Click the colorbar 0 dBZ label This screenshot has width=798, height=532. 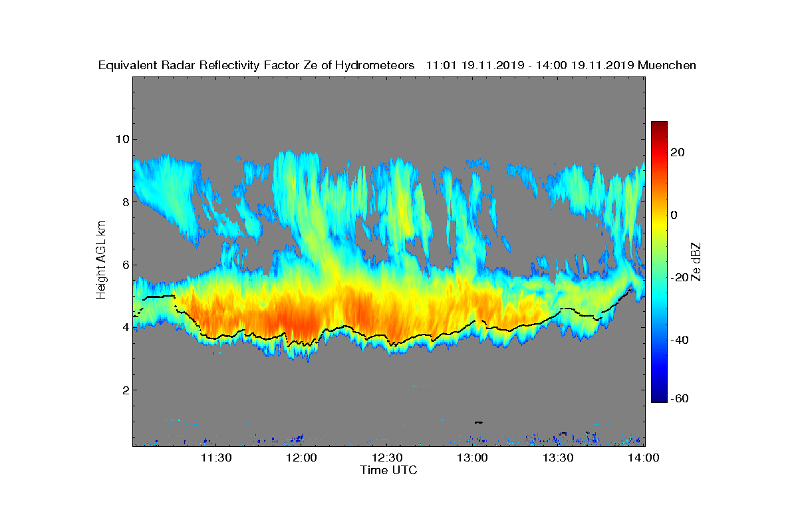pyautogui.click(x=674, y=215)
